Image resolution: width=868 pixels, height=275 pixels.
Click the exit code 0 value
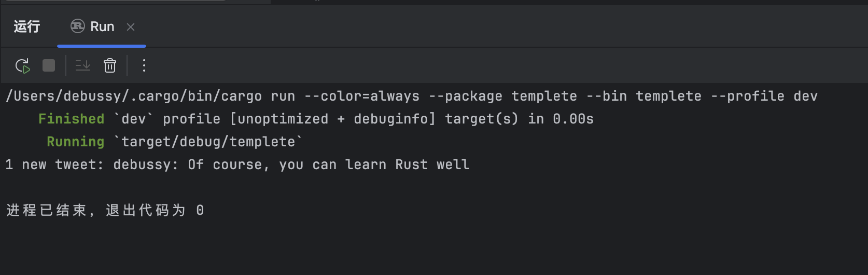200,211
